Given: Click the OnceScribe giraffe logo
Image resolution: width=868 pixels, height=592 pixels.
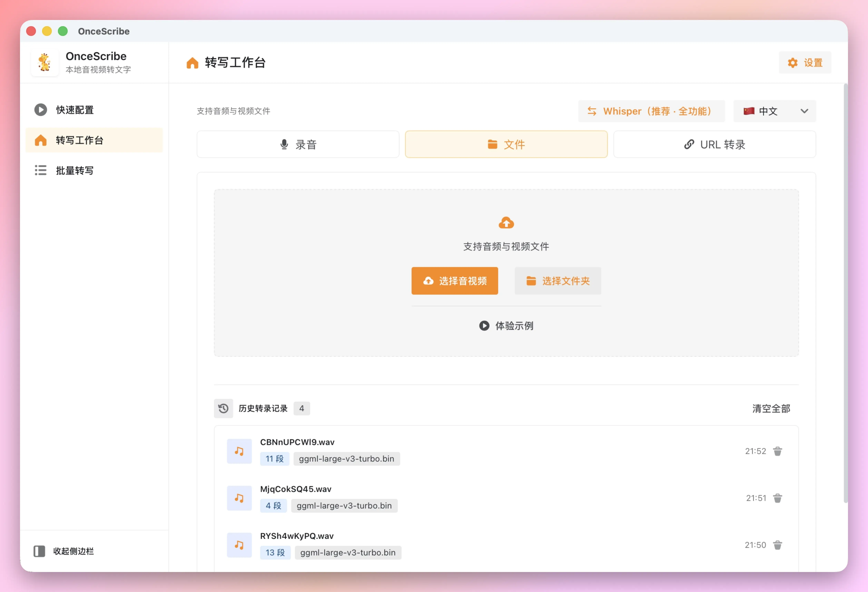Looking at the screenshot, I should point(45,62).
